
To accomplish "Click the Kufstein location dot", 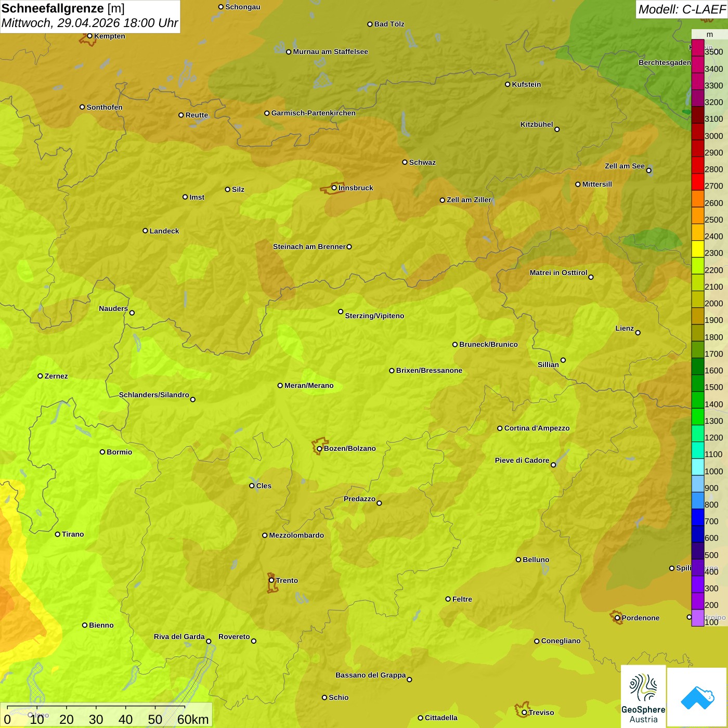I will coord(508,84).
